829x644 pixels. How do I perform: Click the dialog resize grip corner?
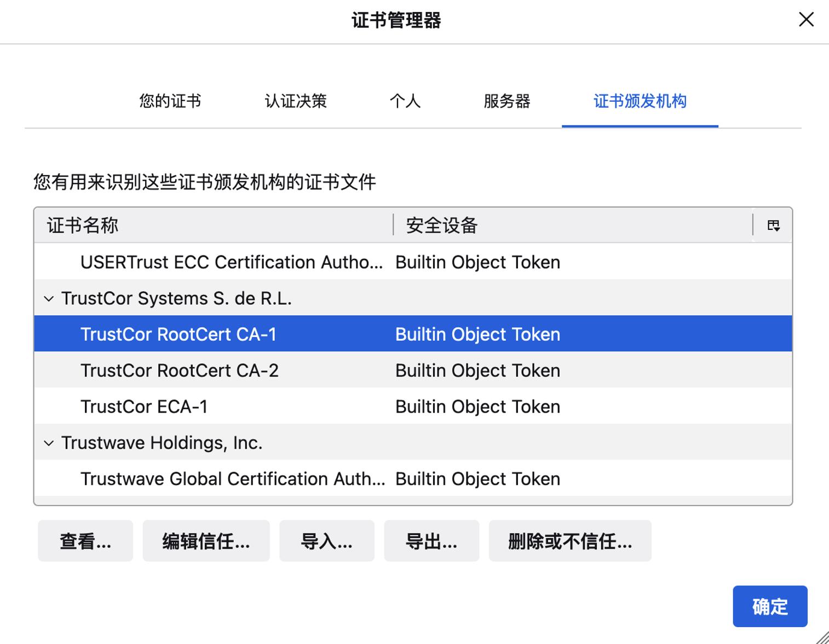click(822, 637)
